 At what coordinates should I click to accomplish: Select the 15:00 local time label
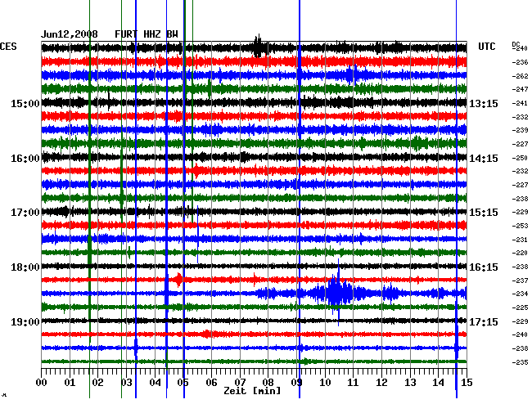(25, 103)
